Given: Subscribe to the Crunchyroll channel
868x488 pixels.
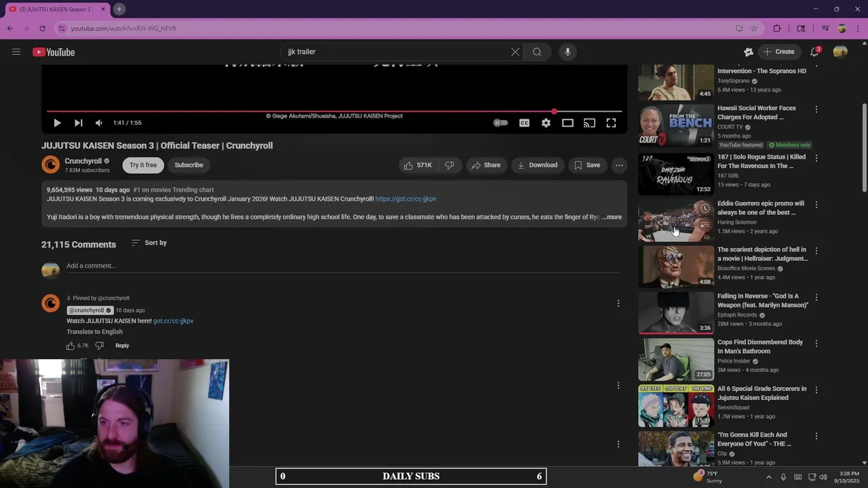Looking at the screenshot, I should pos(189,165).
